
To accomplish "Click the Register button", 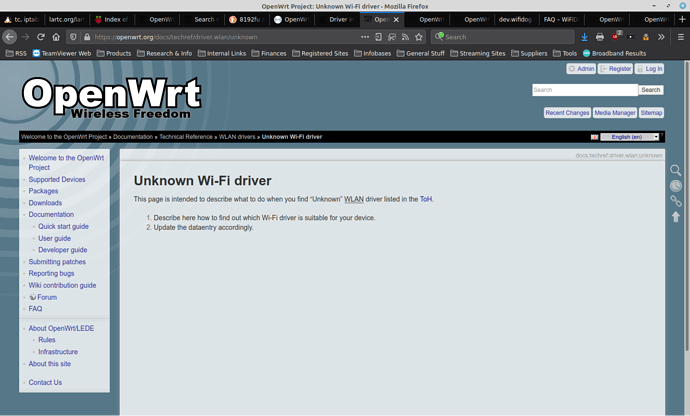I will pos(615,69).
